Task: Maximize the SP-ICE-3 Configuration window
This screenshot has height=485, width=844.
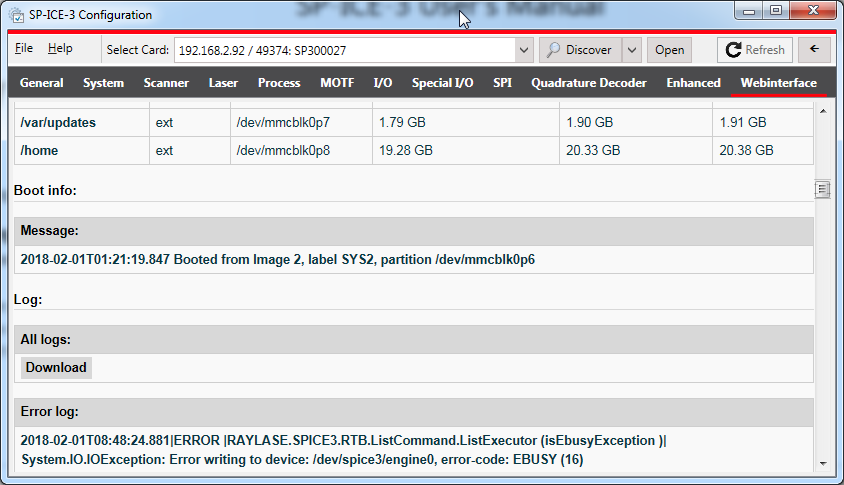Action: tap(776, 10)
